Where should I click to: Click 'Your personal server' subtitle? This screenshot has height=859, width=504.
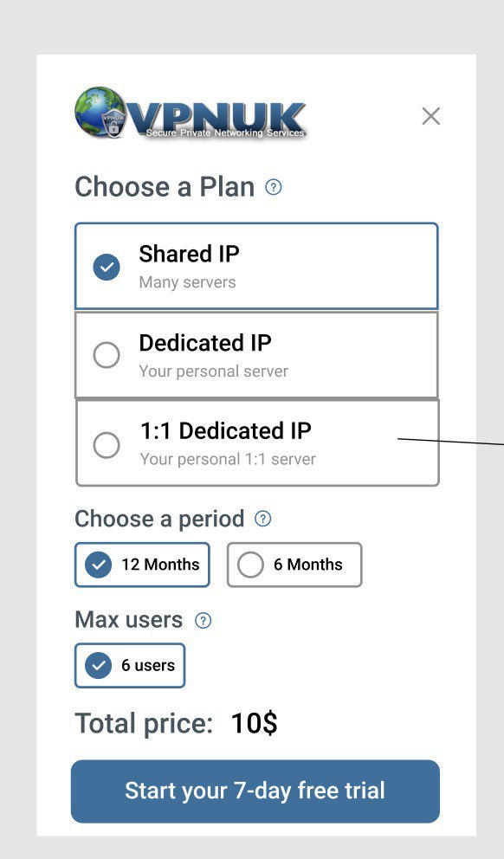214,371
